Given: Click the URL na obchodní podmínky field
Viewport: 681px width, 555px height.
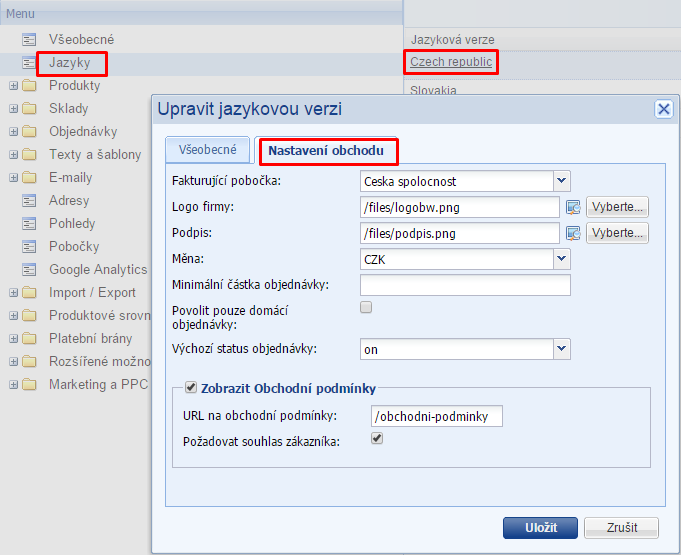Looking at the screenshot, I should 437,416.
